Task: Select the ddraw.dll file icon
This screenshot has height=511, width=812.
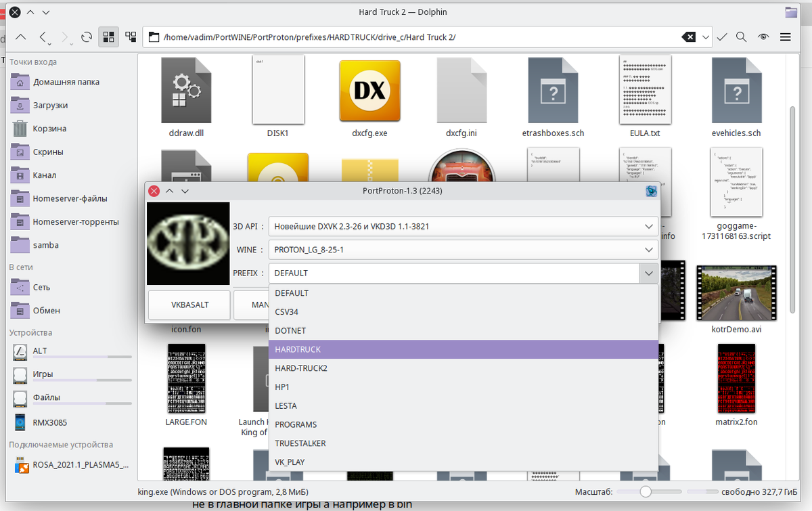Action: (185, 91)
